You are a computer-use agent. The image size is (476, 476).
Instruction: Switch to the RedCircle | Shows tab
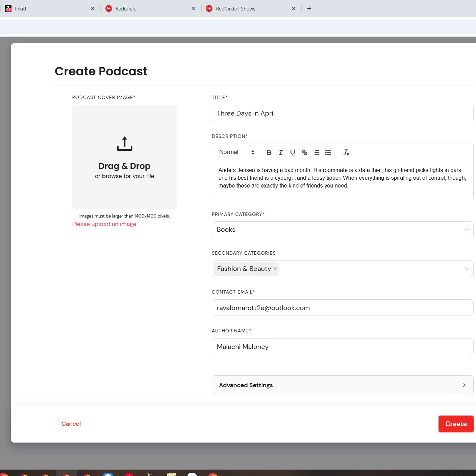[251, 8]
